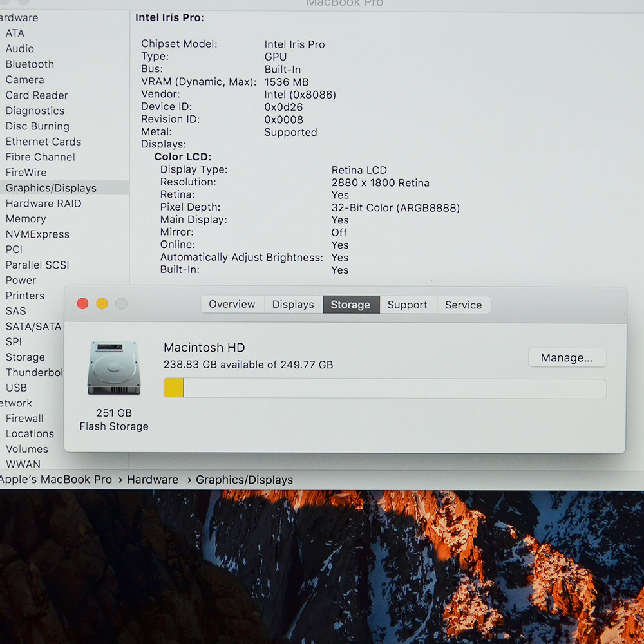Click the '251 GB Flash Storage' label

coord(114,420)
